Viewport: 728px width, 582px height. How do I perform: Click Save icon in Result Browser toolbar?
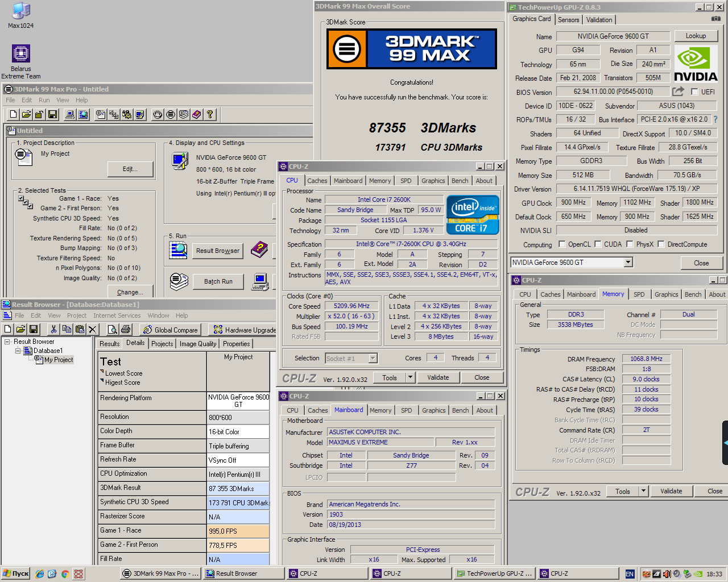34,329
